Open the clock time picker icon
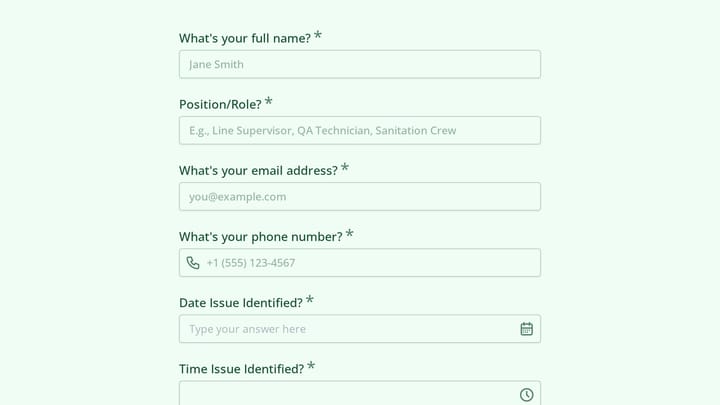The height and width of the screenshot is (405, 720). pos(526,394)
